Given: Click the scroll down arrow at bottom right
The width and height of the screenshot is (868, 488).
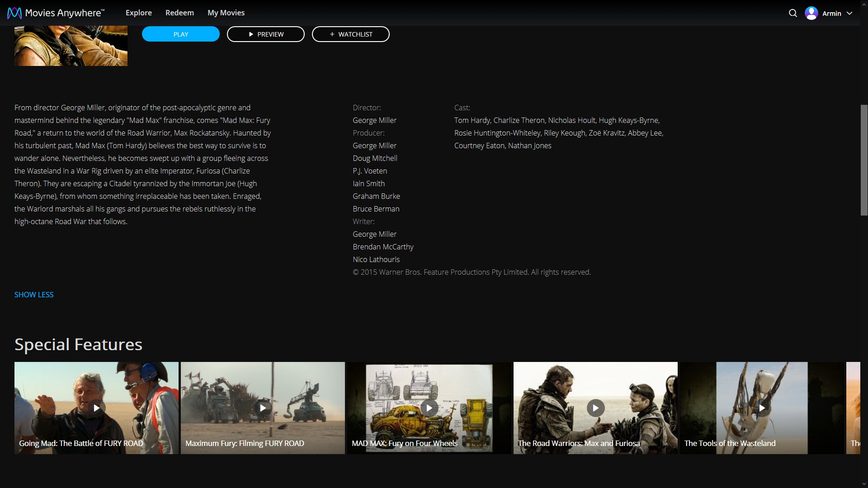Looking at the screenshot, I should 864,483.
